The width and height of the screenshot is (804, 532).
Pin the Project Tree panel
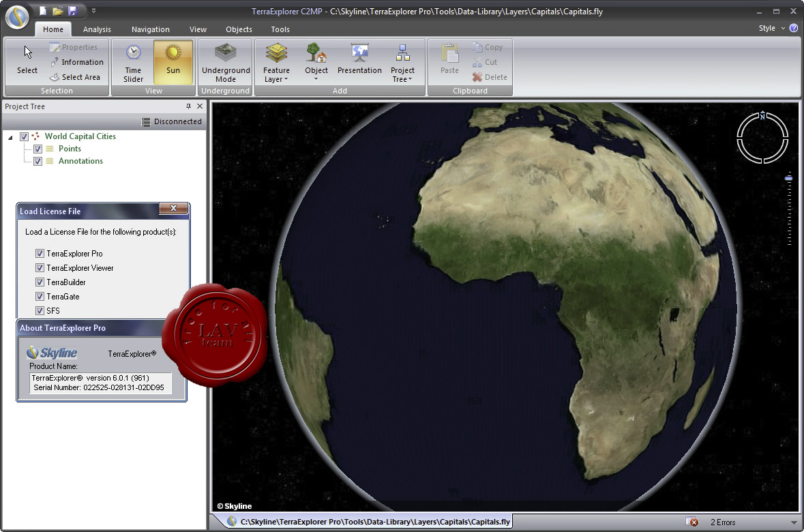[x=188, y=106]
